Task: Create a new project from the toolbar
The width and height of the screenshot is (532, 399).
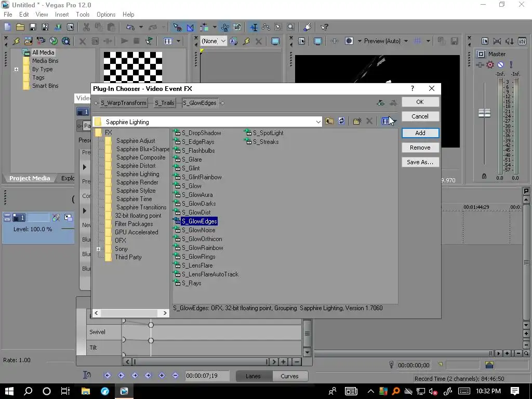Action: (7, 27)
